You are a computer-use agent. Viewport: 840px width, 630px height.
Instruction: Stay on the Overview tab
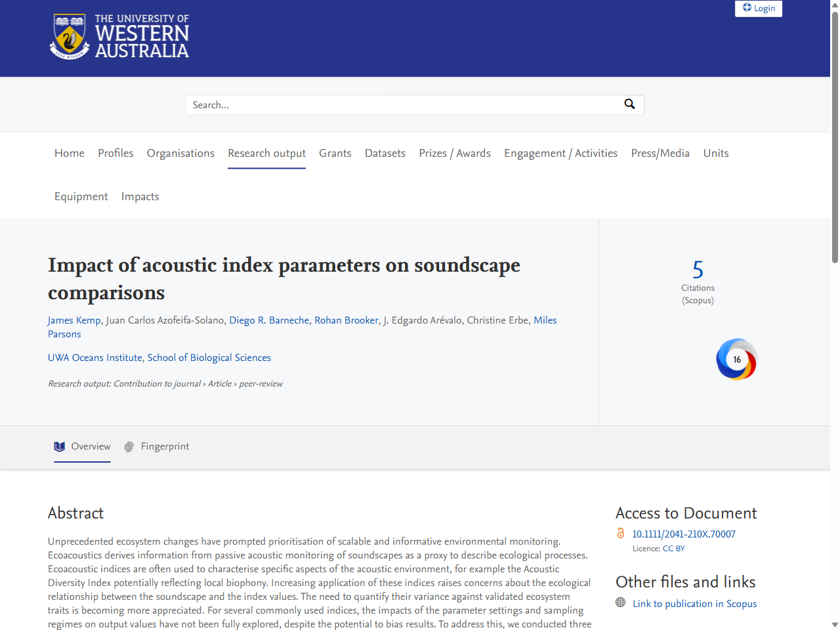click(91, 446)
